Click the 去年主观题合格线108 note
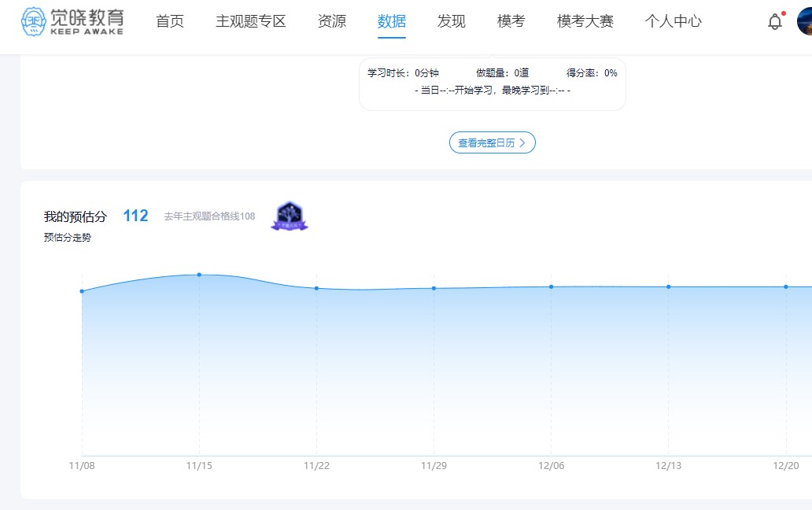Screen dimensions: 812x510 click(x=210, y=216)
